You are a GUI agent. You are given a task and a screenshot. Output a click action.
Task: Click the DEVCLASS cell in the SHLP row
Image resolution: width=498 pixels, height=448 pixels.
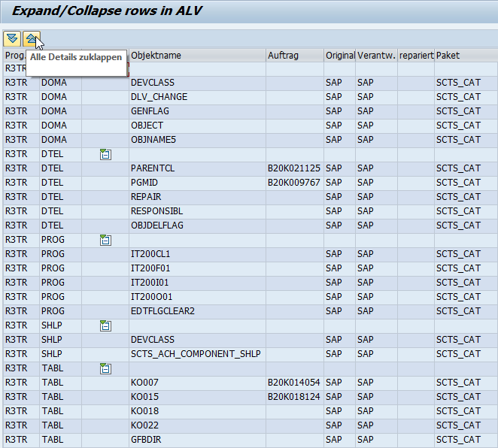(197, 340)
